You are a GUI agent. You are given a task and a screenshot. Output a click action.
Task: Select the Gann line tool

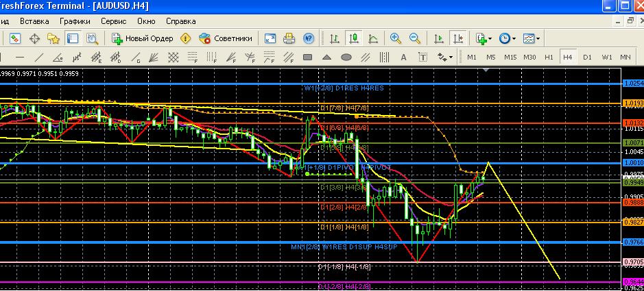[x=134, y=58]
